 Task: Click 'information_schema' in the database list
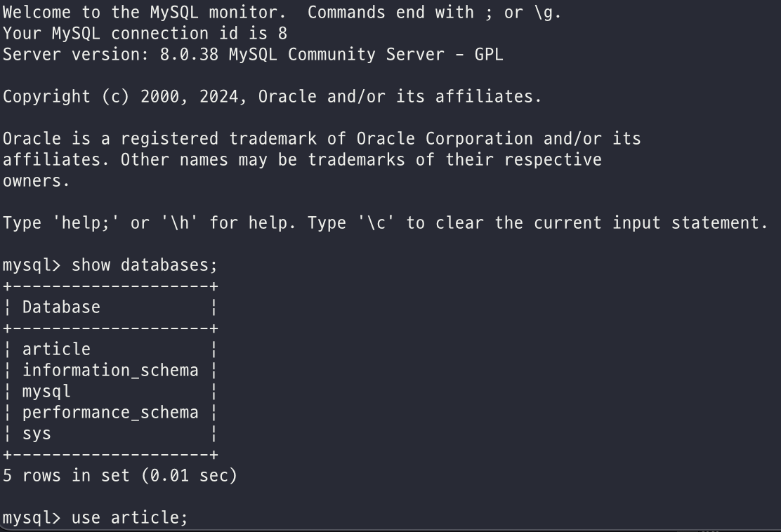coord(110,370)
